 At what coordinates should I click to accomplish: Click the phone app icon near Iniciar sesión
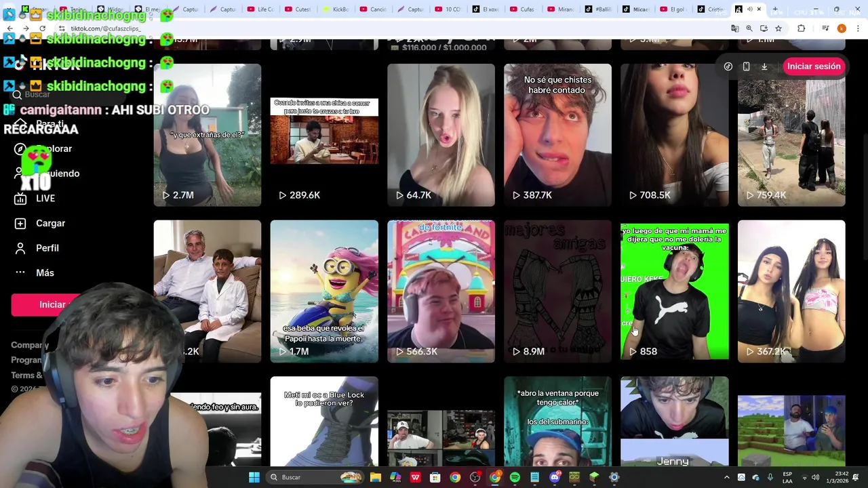pos(746,66)
